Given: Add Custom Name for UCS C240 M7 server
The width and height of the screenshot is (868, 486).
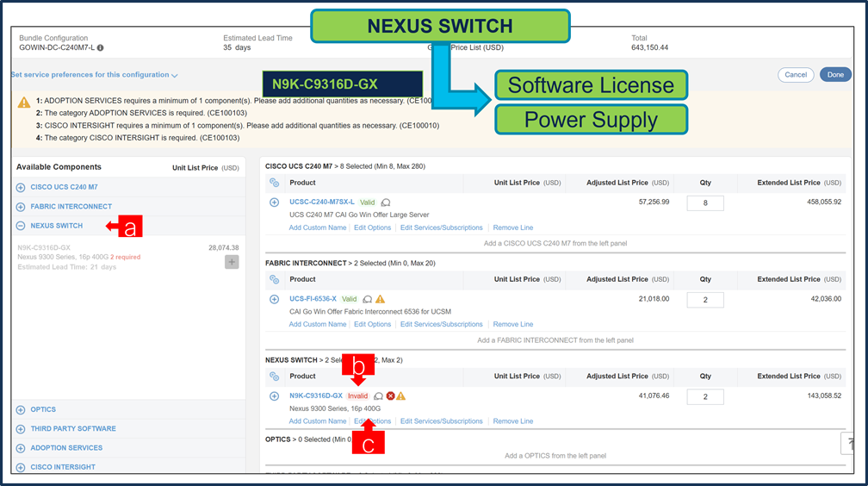Looking at the screenshot, I should (x=318, y=227).
